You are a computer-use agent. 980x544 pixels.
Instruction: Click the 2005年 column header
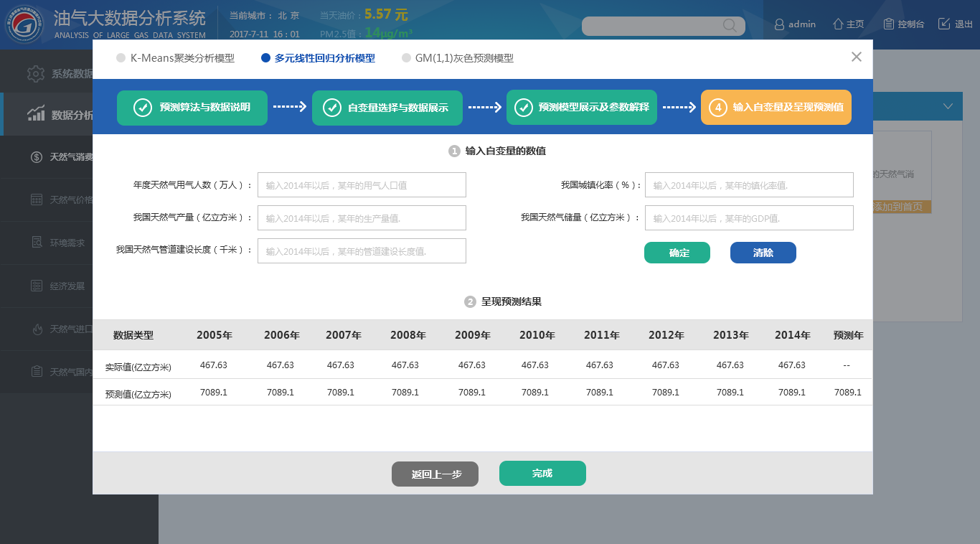[215, 335]
